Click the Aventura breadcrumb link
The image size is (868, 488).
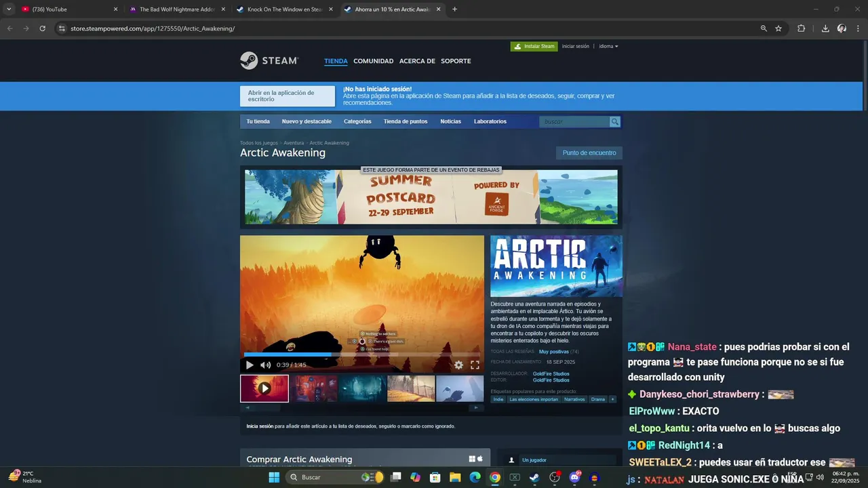294,143
